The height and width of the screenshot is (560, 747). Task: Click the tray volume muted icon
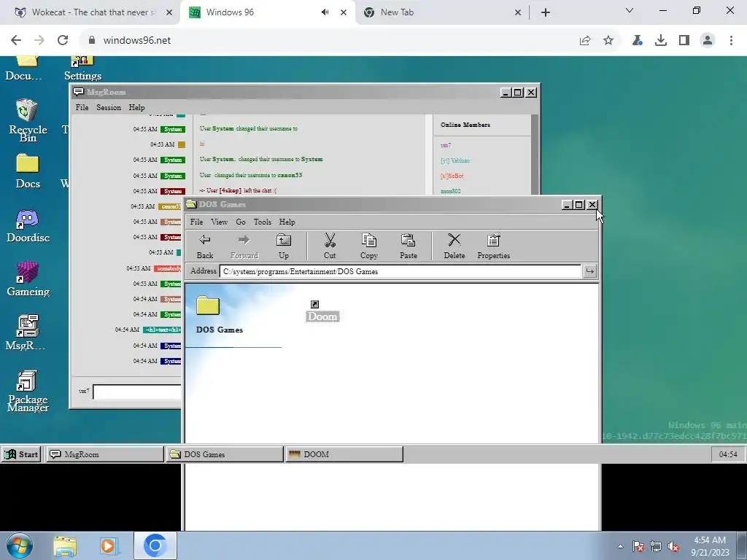(x=673, y=547)
